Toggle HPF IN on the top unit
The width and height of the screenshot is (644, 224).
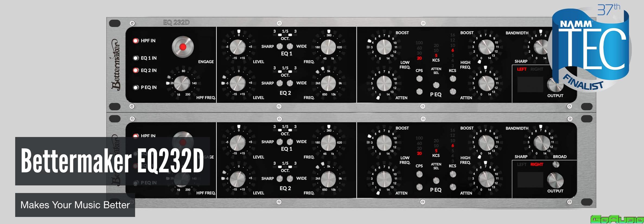coord(136,41)
